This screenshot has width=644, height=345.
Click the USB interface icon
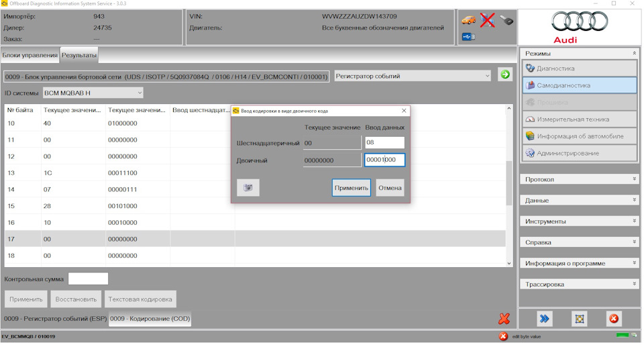[x=468, y=37]
